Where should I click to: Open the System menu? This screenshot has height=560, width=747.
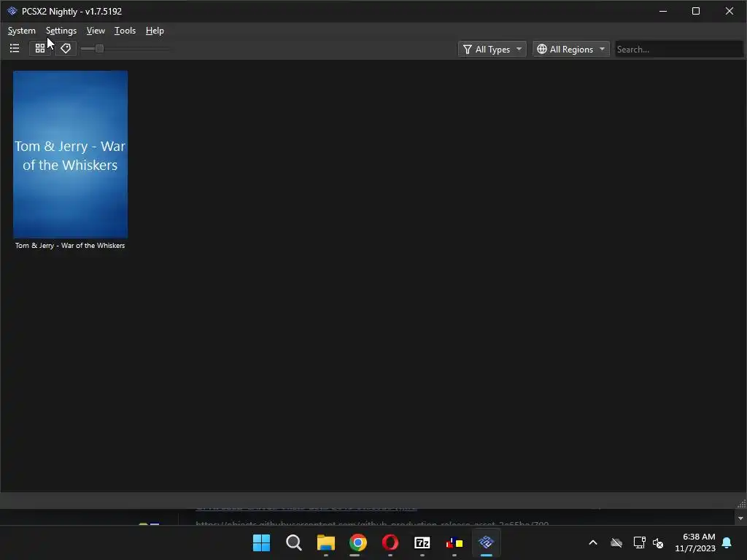[22, 31]
